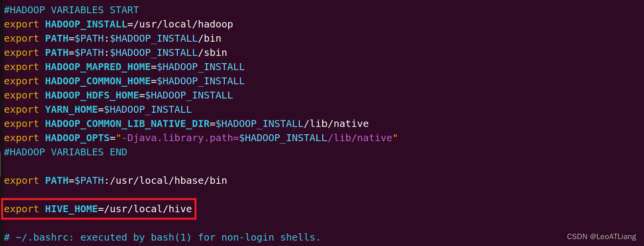
Task: Click the ~/.bashrc comment line
Action: pos(162,238)
